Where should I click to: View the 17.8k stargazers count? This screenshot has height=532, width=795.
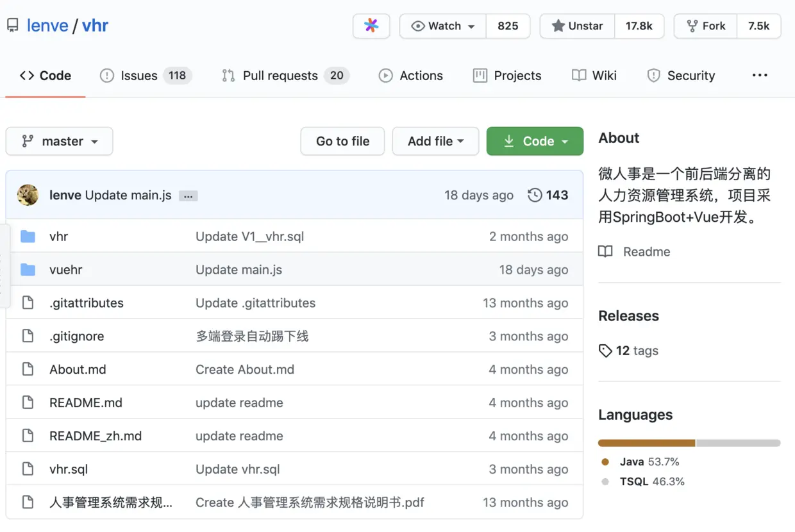(x=639, y=26)
